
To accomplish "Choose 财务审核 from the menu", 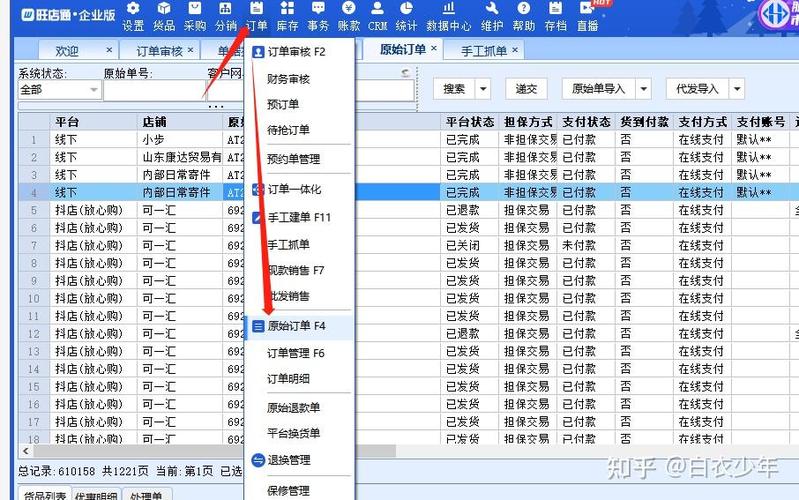I will 300,79.
